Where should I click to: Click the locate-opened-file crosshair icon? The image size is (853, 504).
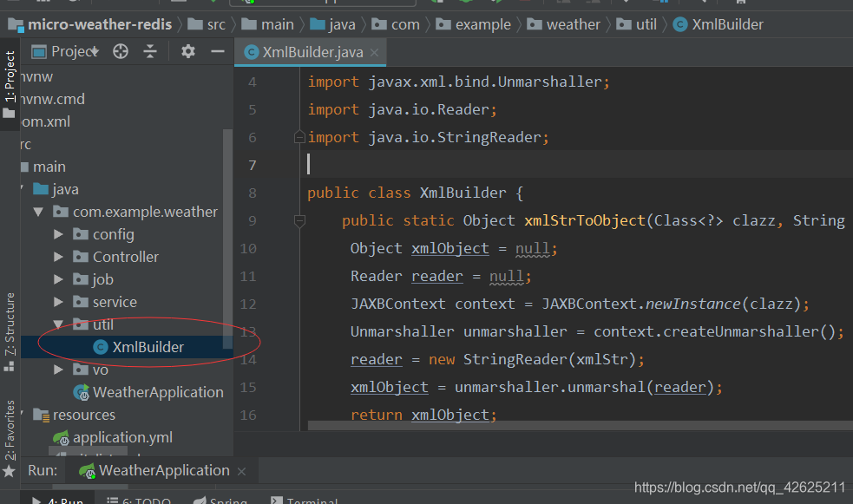click(121, 52)
